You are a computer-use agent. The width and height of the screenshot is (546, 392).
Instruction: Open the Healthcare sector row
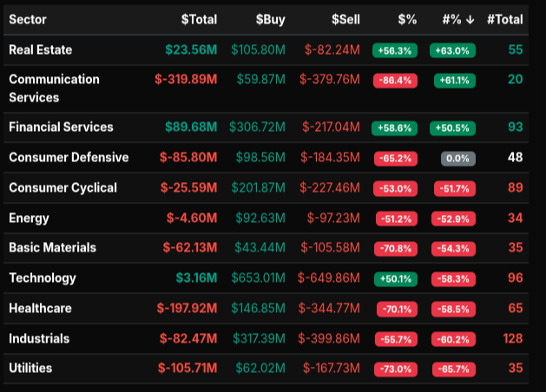tap(40, 308)
